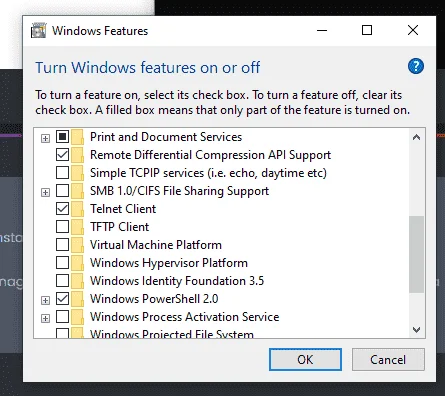Select the 'Telnet Client' label

(x=123, y=209)
